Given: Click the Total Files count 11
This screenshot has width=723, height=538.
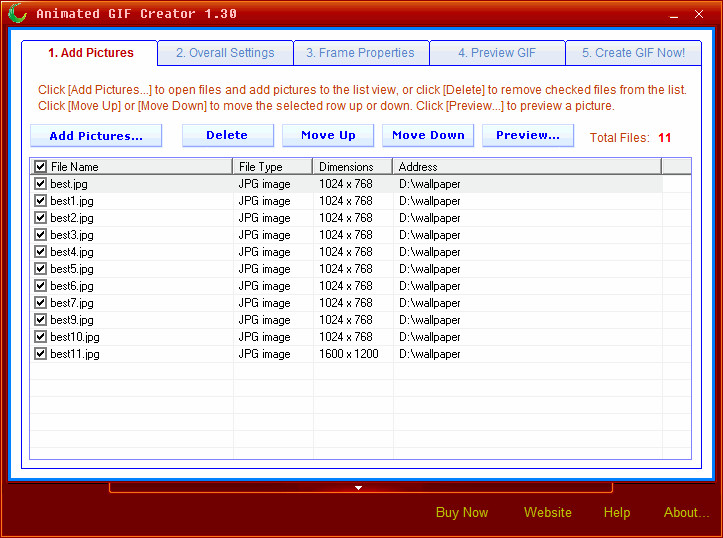Looking at the screenshot, I should [x=664, y=137].
